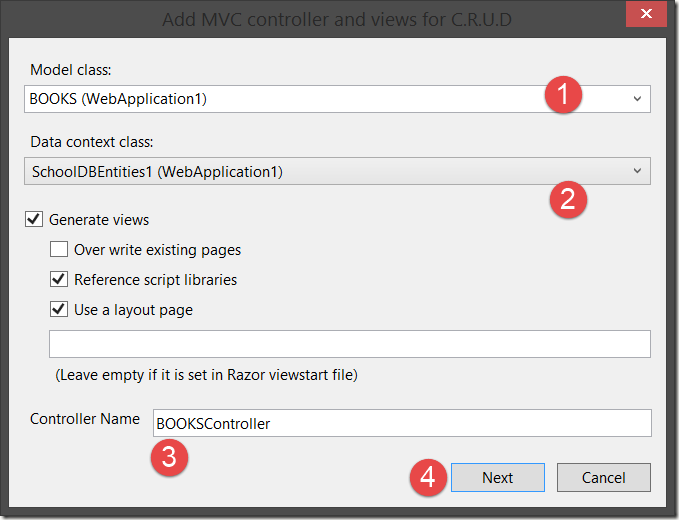Image resolution: width=679 pixels, height=520 pixels.
Task: Open the Data context class dropdown
Action: pyautogui.click(x=337, y=171)
